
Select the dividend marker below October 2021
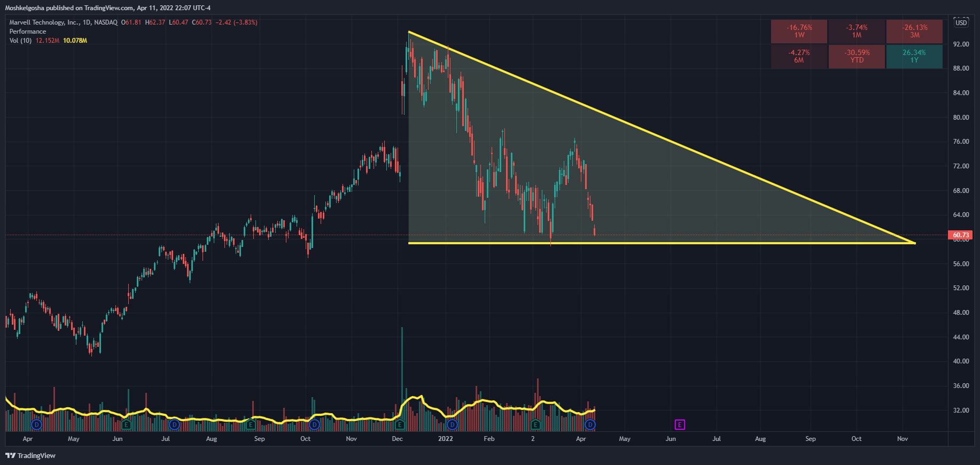[x=314, y=425]
